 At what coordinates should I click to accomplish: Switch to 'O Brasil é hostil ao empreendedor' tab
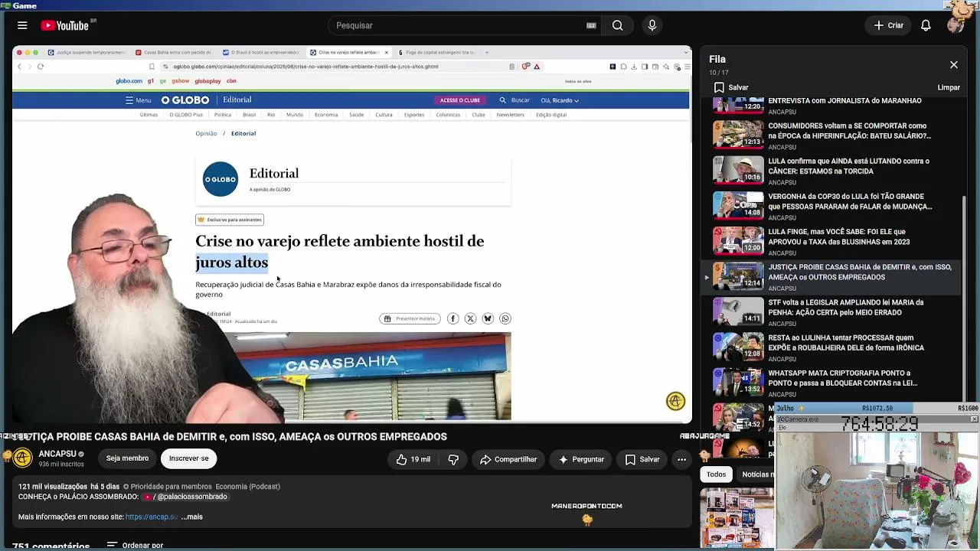pos(263,53)
